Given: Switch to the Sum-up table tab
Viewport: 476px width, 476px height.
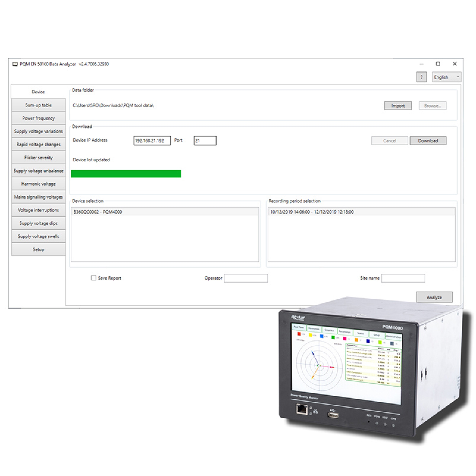Looking at the screenshot, I should [38, 105].
